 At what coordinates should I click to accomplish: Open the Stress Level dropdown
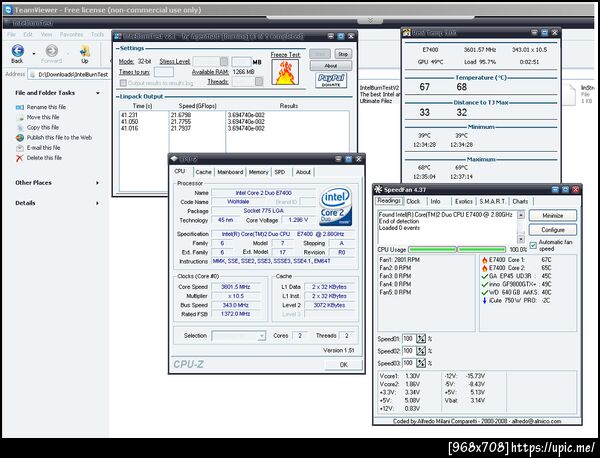224,61
